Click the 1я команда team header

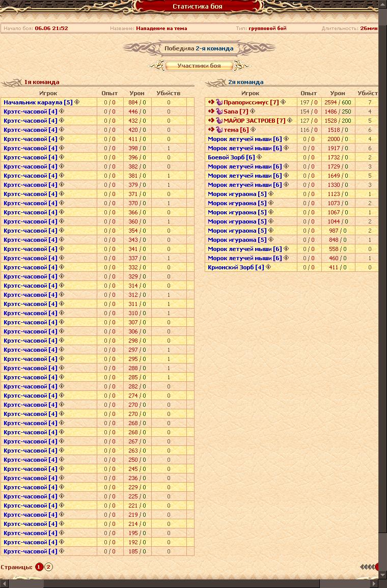click(42, 82)
